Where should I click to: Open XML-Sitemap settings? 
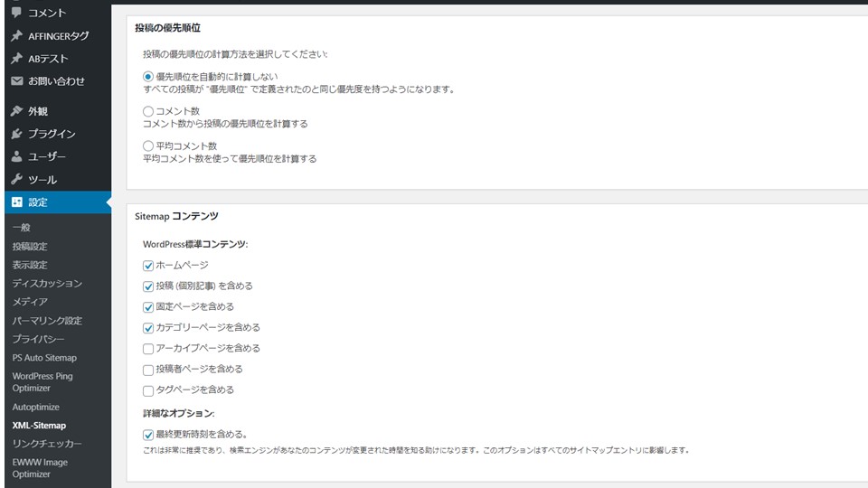pyautogui.click(x=39, y=425)
